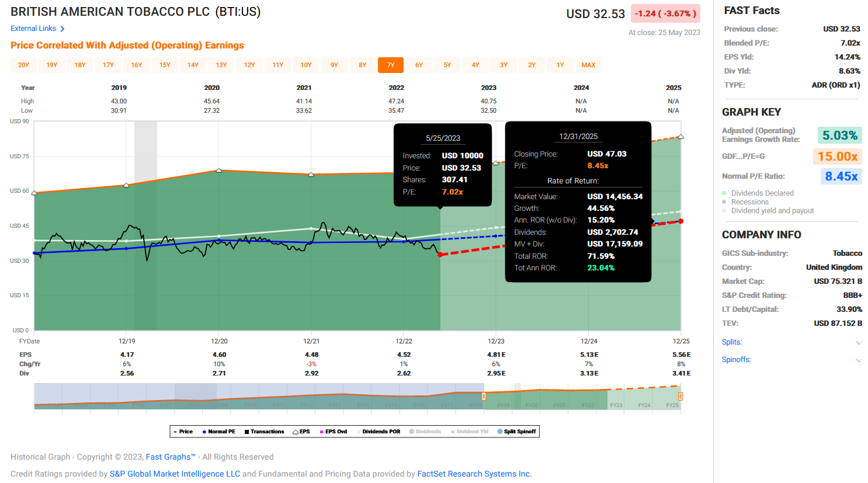Click the Spinoffs label link
This screenshot has height=483, width=868.
tap(737, 360)
